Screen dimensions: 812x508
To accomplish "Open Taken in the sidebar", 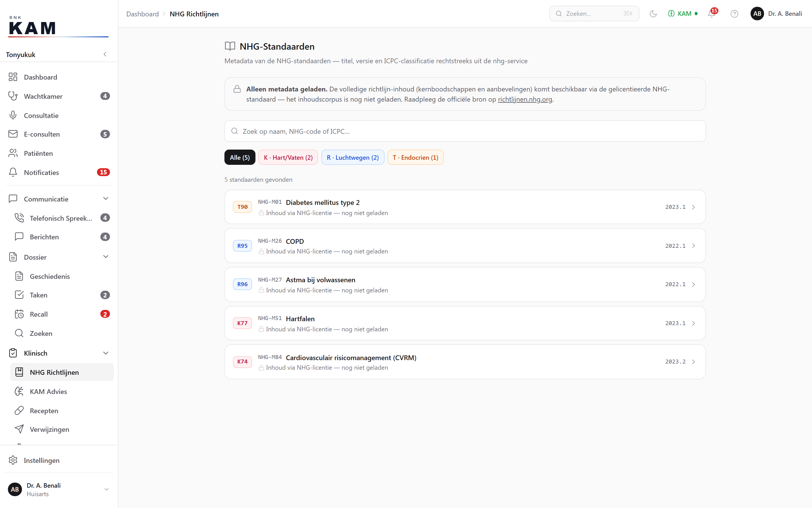I will [62, 295].
